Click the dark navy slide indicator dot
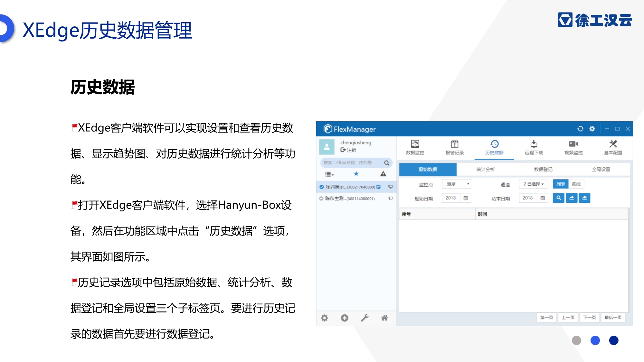The height and width of the screenshot is (362, 644). point(614,340)
